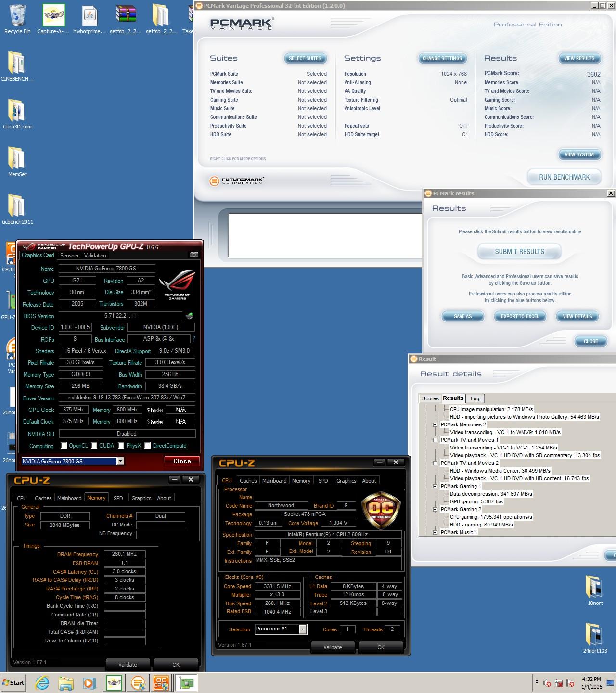The width and height of the screenshot is (616, 693).
Task: Open the 24nort133 folder icon
Action: [595, 638]
